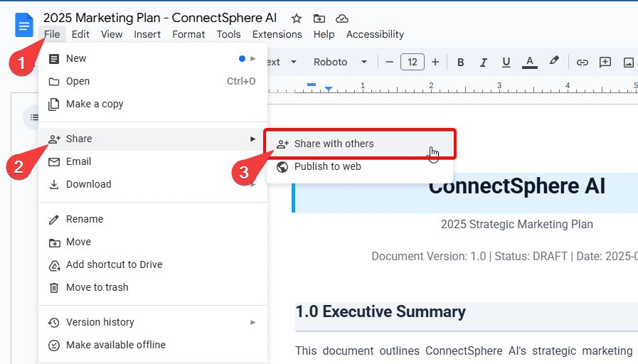Click the '1.0 Executive Summary' heading

click(381, 312)
